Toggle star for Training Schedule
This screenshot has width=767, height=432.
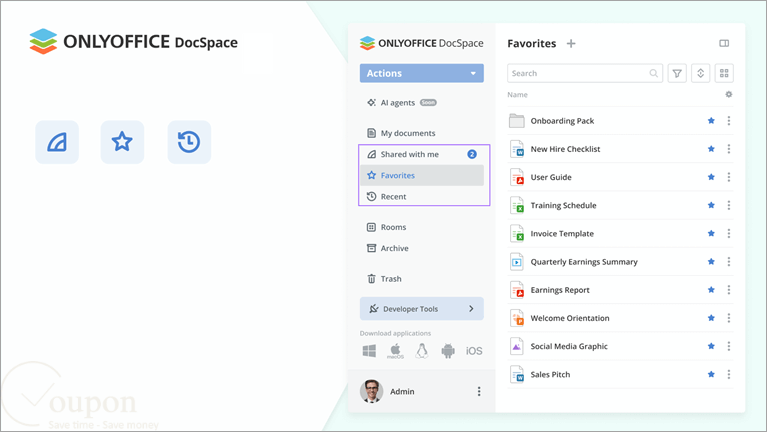coord(711,205)
